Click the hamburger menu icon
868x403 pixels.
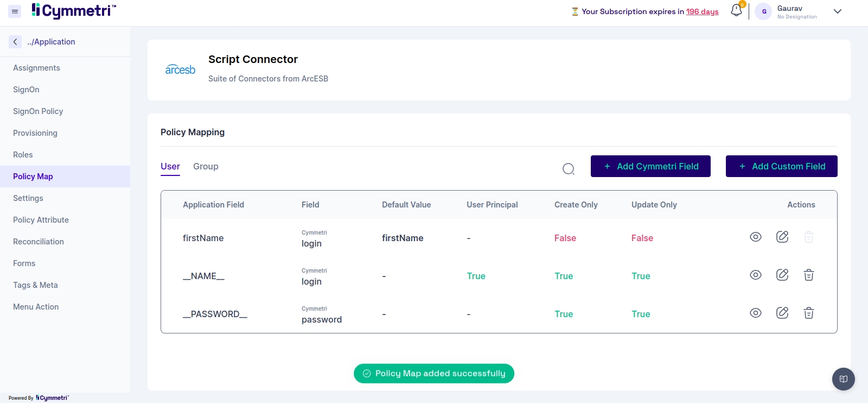pyautogui.click(x=15, y=11)
